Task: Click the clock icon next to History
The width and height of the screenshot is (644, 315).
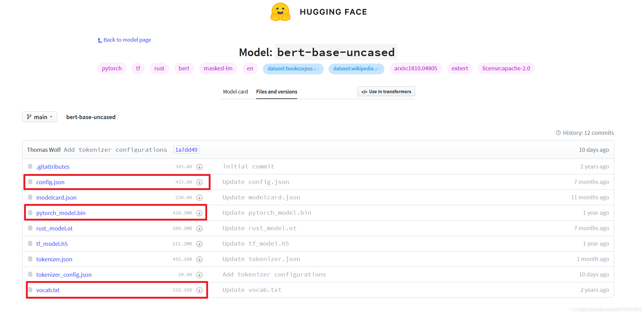Action: pos(558,133)
